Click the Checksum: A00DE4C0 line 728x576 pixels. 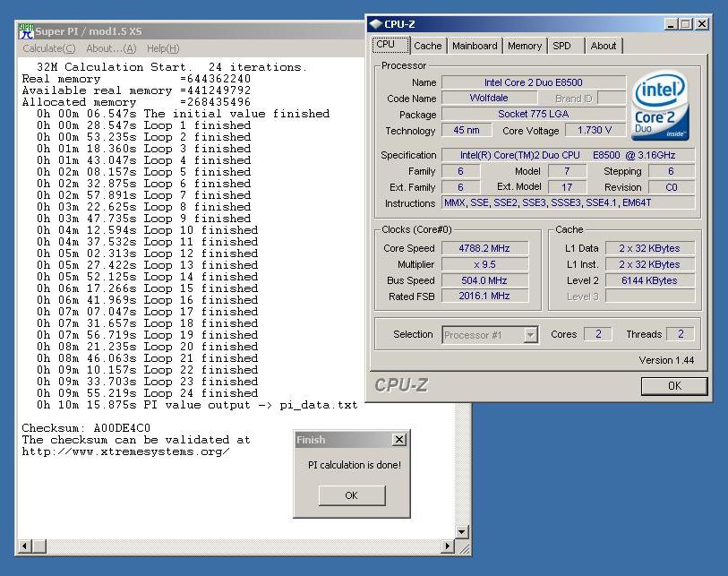[x=86, y=428]
